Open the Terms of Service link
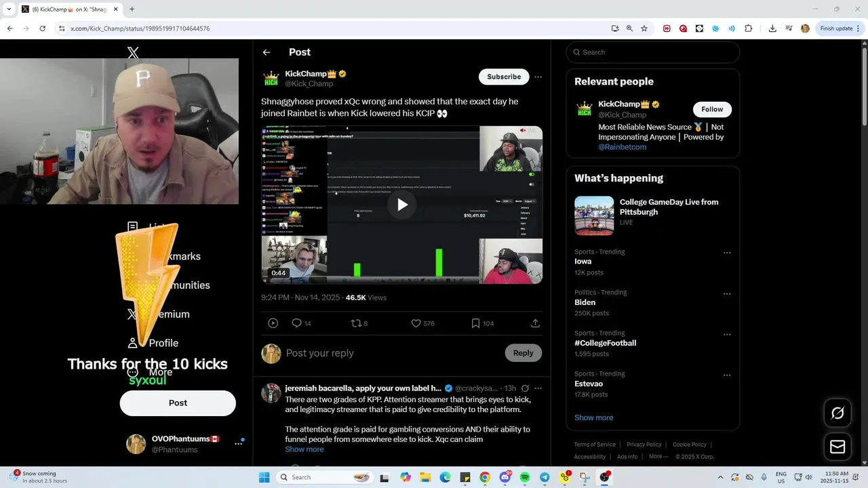Image resolution: width=868 pixels, height=488 pixels. 595,445
